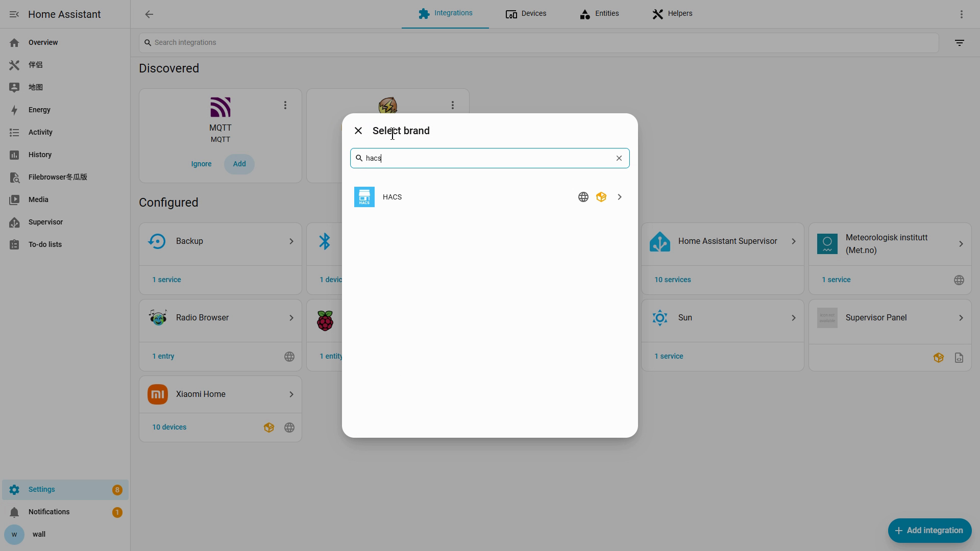Screen dimensions: 980x551
Task: Expand the Supervisor Panel chevron
Action: click(961, 318)
